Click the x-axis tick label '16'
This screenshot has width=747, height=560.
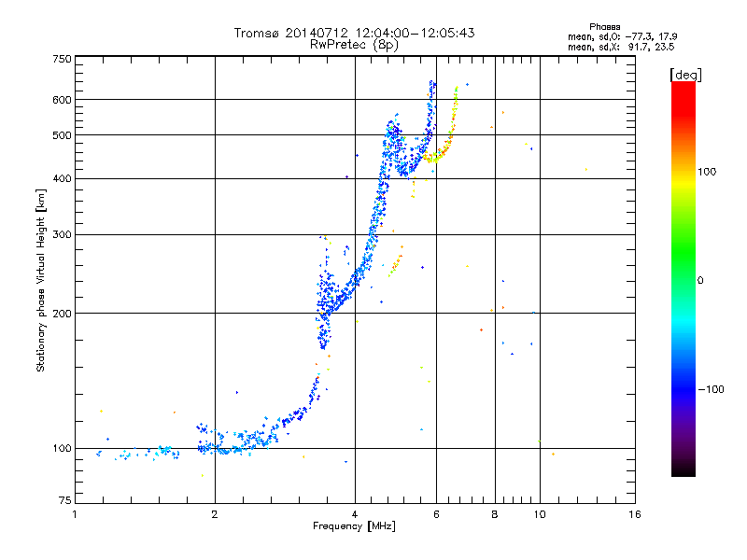tap(635, 514)
